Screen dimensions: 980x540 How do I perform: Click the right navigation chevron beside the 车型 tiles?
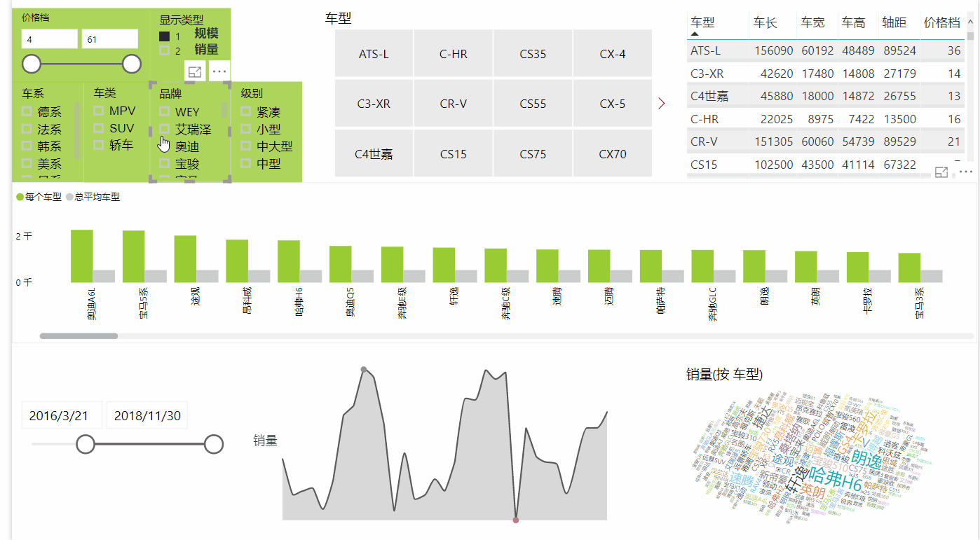[661, 103]
